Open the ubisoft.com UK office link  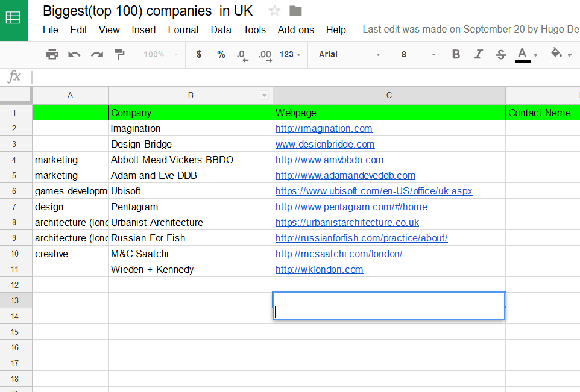click(x=374, y=191)
